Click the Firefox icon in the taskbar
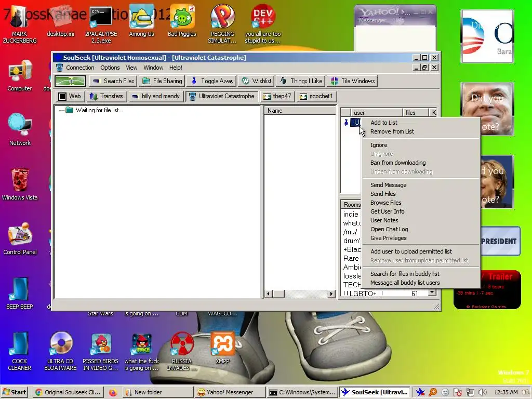 [x=113, y=392]
